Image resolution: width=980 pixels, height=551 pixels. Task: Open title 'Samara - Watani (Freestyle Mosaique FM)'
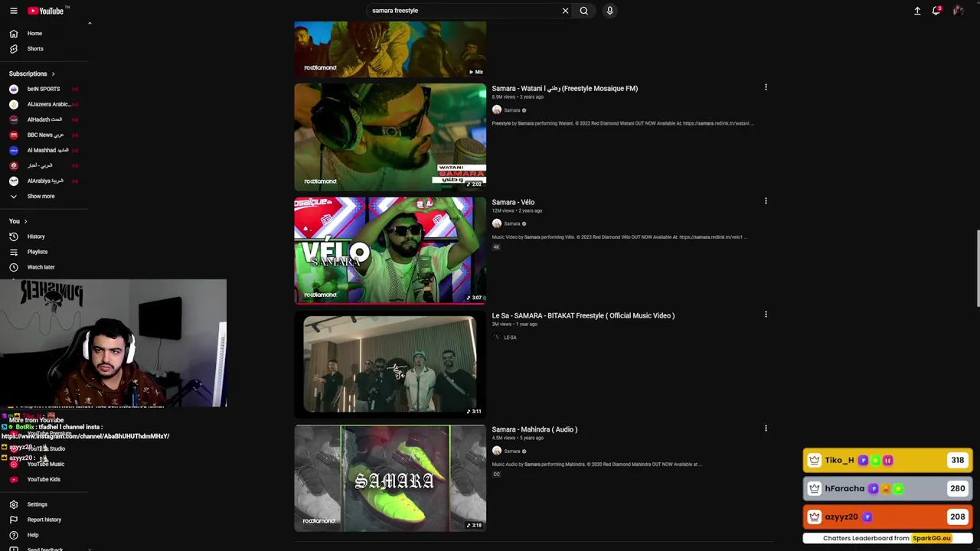point(564,88)
